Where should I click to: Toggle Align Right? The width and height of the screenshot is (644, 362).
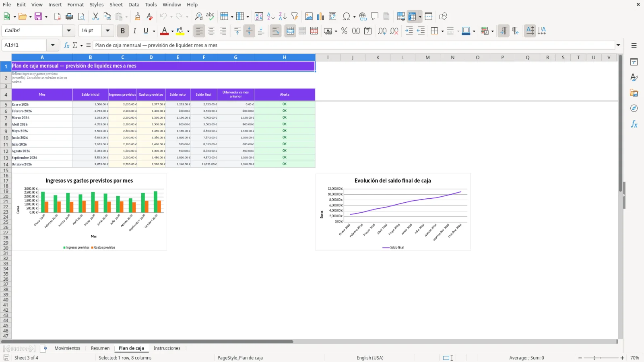click(x=223, y=31)
